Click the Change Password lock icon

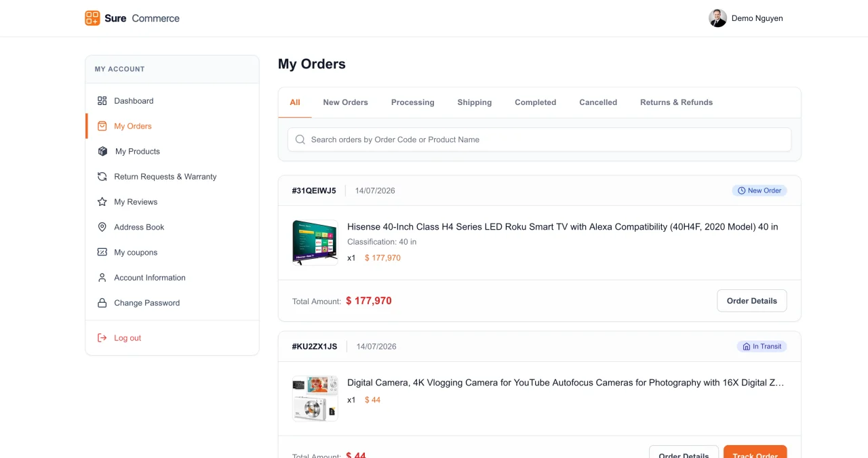102,303
